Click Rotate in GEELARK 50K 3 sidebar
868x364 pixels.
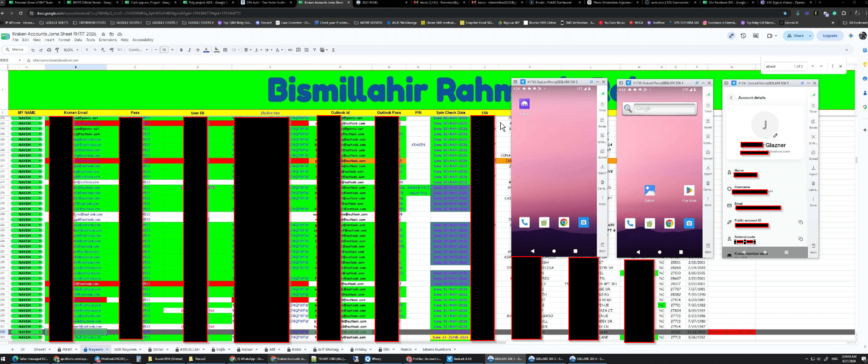point(602,123)
